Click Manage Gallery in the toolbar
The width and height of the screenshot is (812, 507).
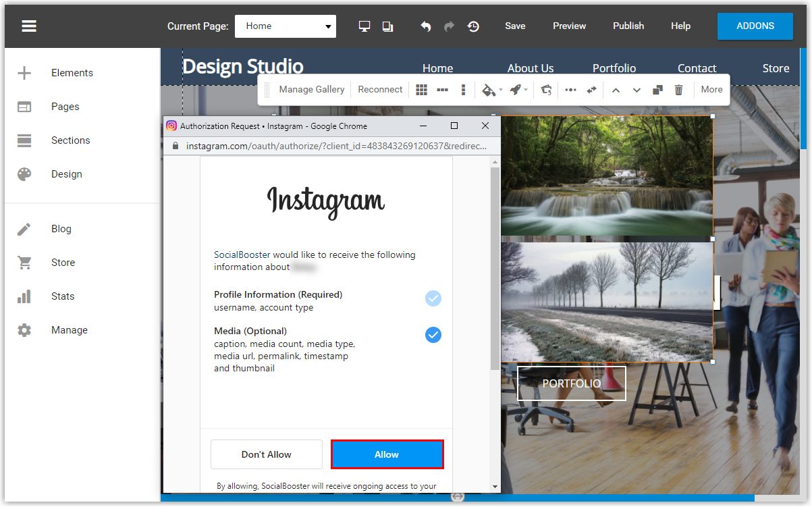[x=312, y=90]
